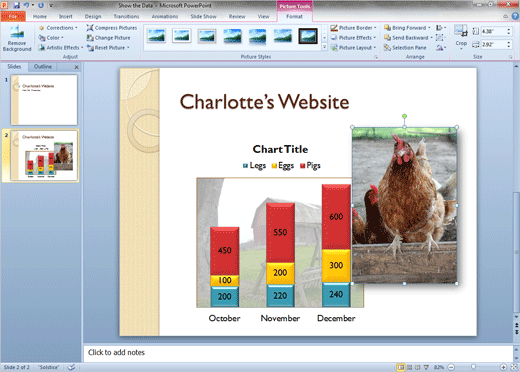Click the Undo icon in title bar
This screenshot has height=372, width=520.
click(x=26, y=5)
